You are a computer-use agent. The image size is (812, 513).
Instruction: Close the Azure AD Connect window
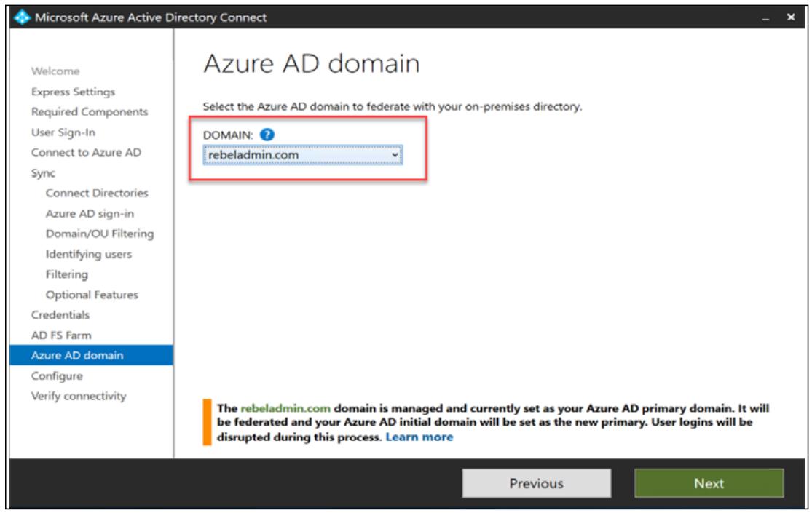click(x=791, y=17)
